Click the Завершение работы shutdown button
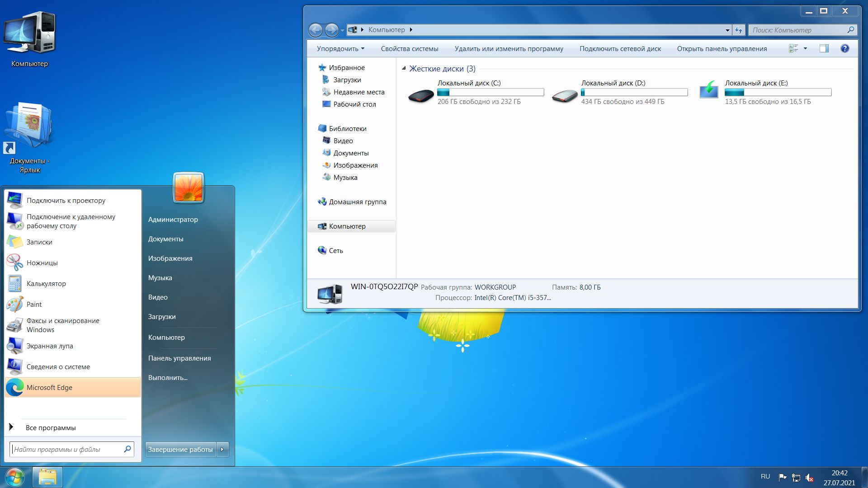 (180, 449)
